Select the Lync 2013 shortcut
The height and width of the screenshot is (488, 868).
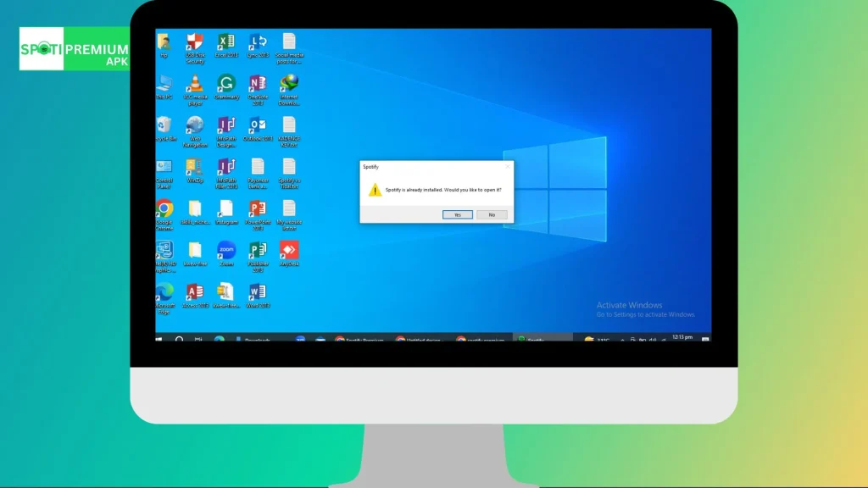click(x=258, y=46)
